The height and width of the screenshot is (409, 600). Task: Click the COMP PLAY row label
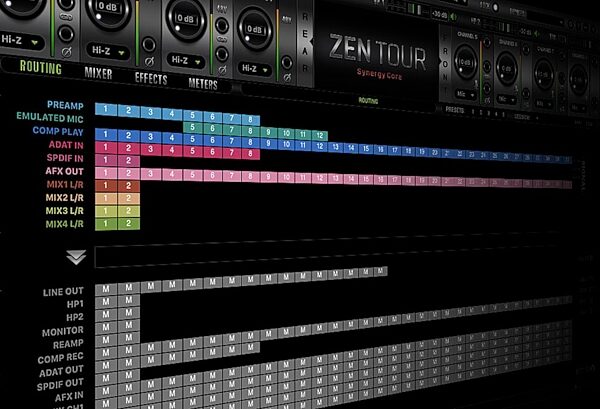(x=58, y=131)
